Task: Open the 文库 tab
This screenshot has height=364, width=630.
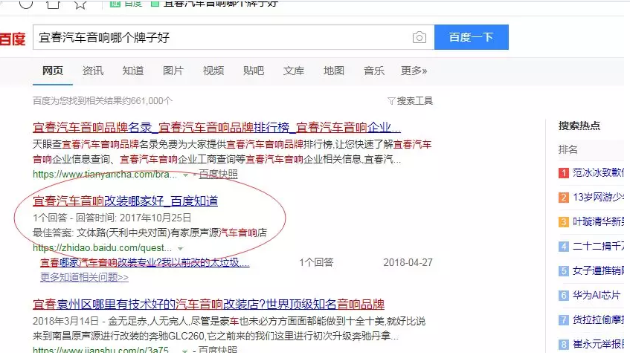Action: click(x=294, y=71)
